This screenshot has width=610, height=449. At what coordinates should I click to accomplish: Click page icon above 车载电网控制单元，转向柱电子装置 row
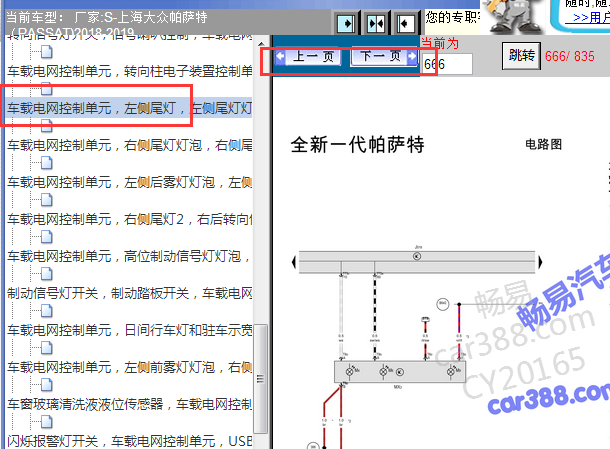pyautogui.click(x=47, y=52)
